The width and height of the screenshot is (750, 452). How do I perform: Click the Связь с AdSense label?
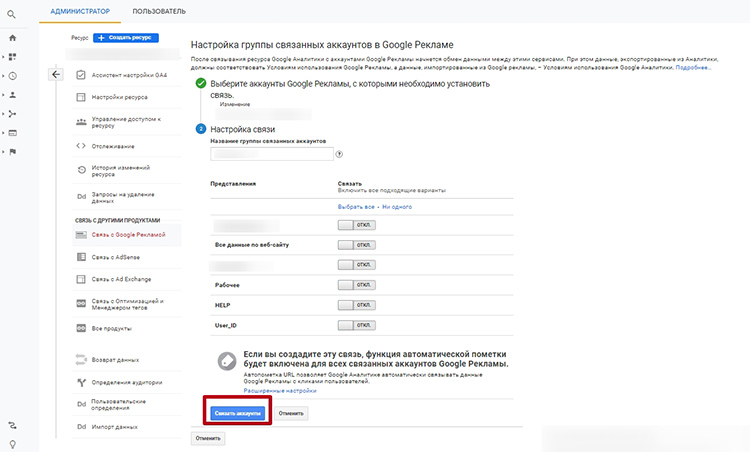tap(116, 257)
